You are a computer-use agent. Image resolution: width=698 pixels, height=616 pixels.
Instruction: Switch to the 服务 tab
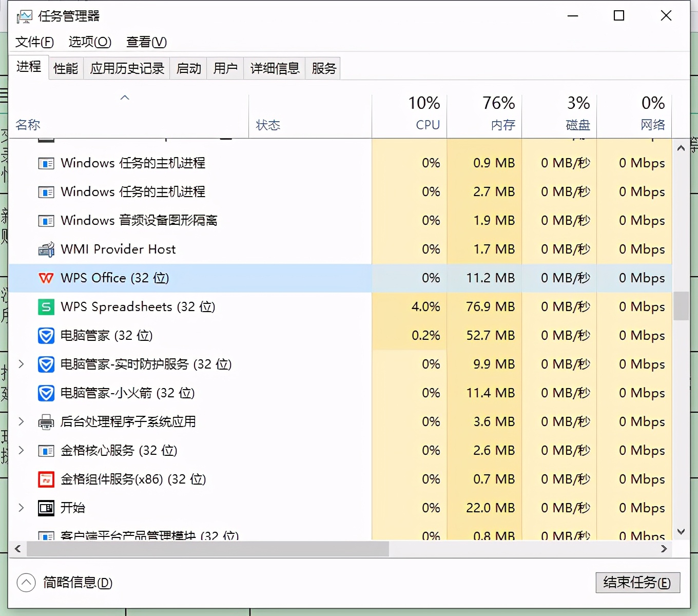click(x=324, y=68)
